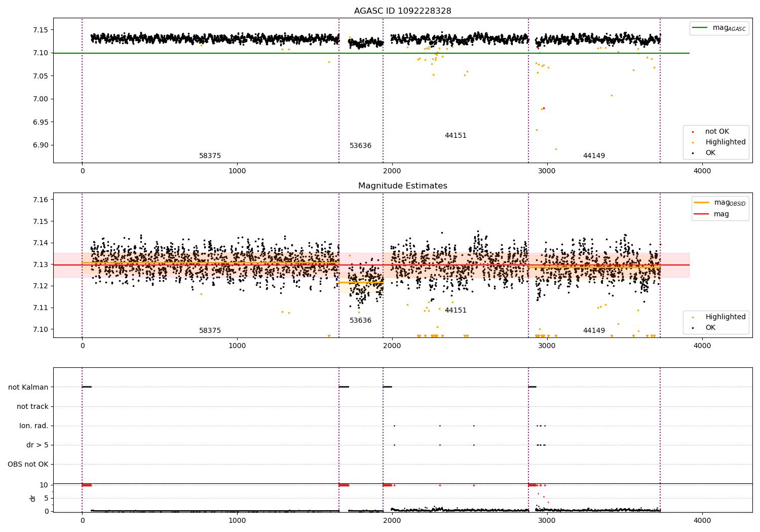
Task: Click label 44151 in the top plot
Action: [x=455, y=136]
